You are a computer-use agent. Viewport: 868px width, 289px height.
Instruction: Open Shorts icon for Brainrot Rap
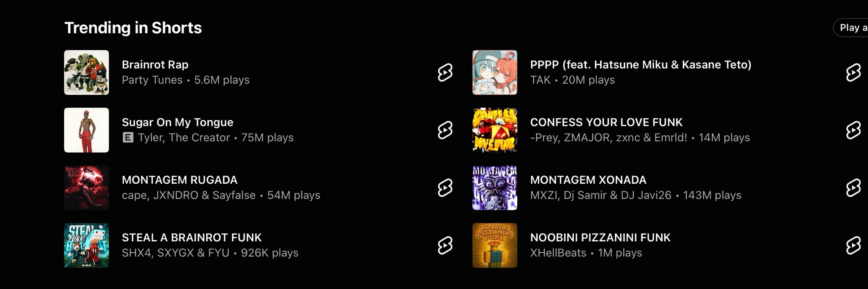(x=445, y=72)
